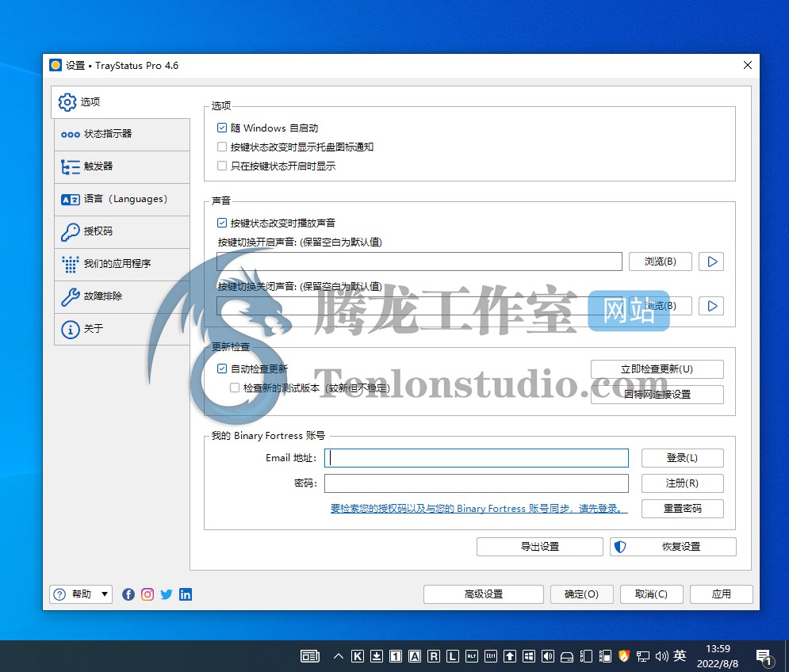Open the Instagram link icon
This screenshot has height=672, width=789.
[x=147, y=594]
